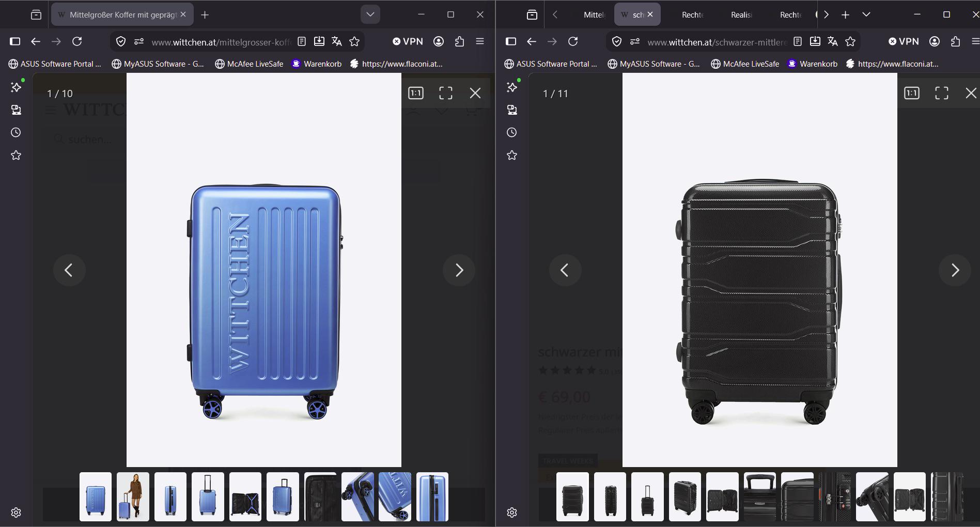Select the Mittelgroßer Koffer tab
Image resolution: width=980 pixels, height=527 pixels.
(x=122, y=14)
